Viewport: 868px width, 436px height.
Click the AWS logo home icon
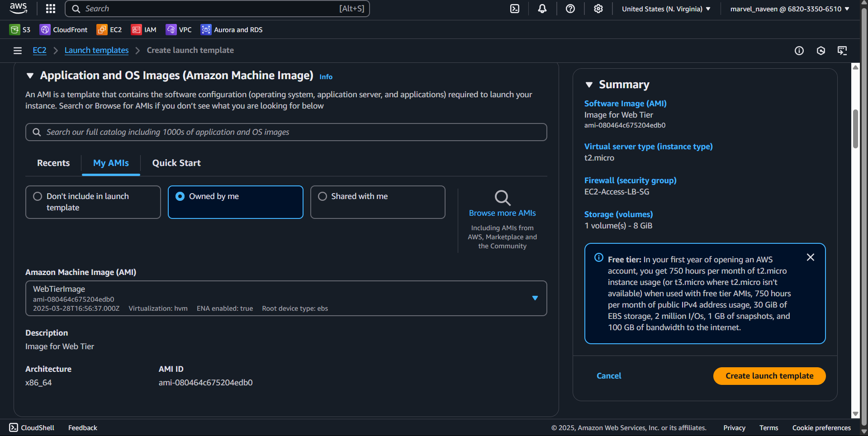[x=18, y=8]
